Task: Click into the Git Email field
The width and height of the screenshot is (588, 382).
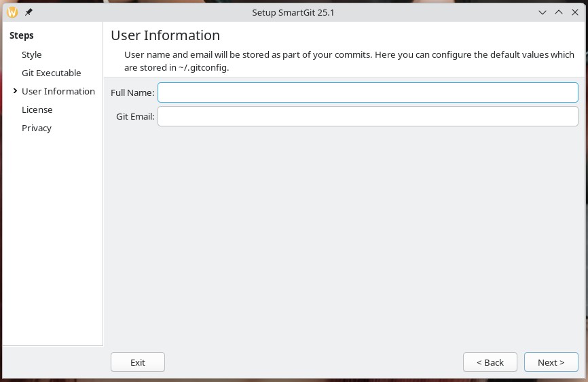Action: (367, 116)
